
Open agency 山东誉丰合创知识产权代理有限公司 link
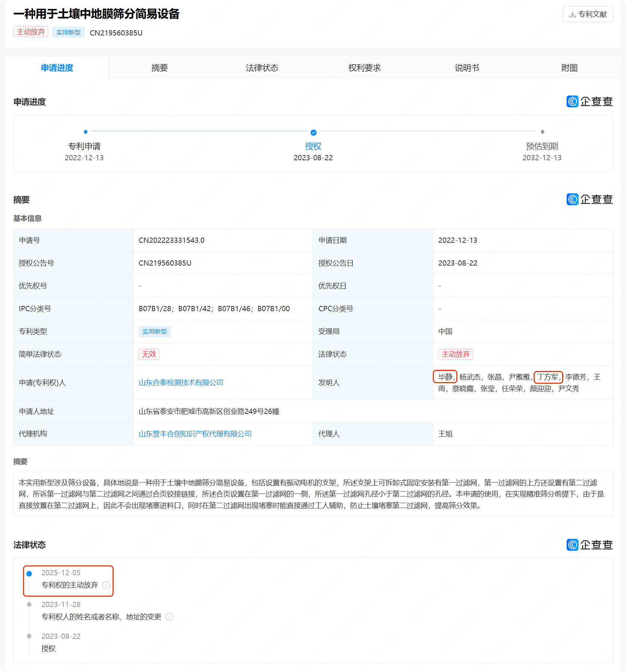pos(195,434)
